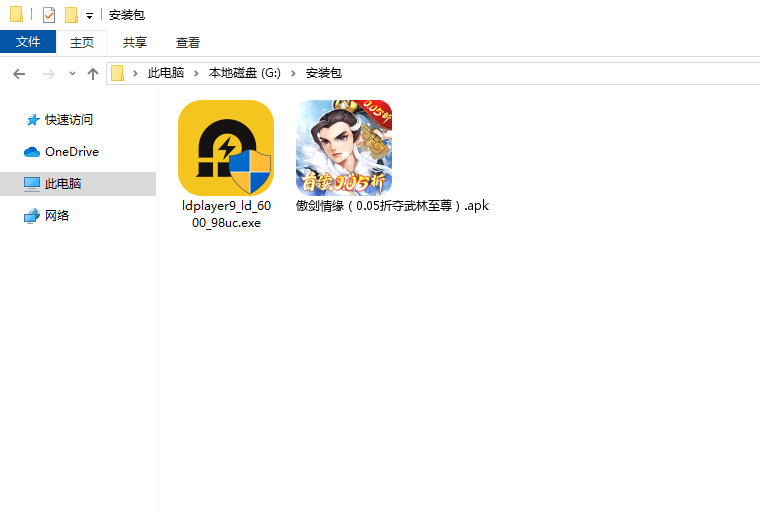Screen dimensions: 760x512
Task: Click the Properties checkmark quick access icon
Action: [48, 15]
